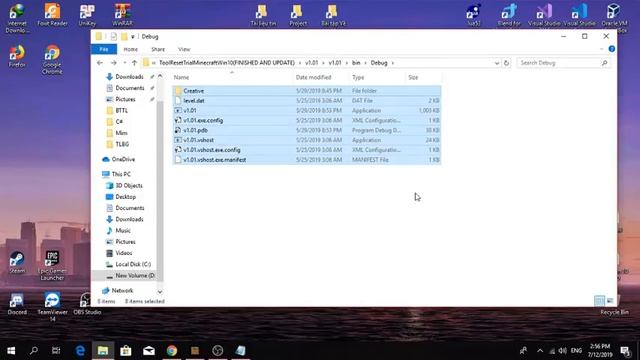Open the Share ribbon tab
The width and height of the screenshot is (640, 360).
tap(158, 49)
